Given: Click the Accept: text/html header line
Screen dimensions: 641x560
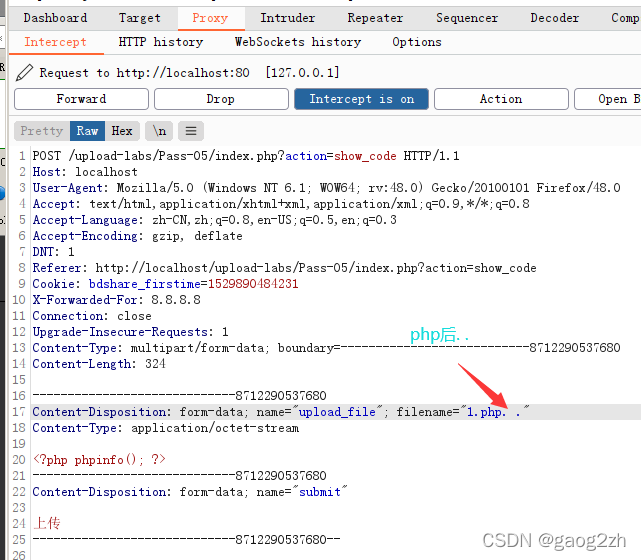Looking at the screenshot, I should point(281,204).
